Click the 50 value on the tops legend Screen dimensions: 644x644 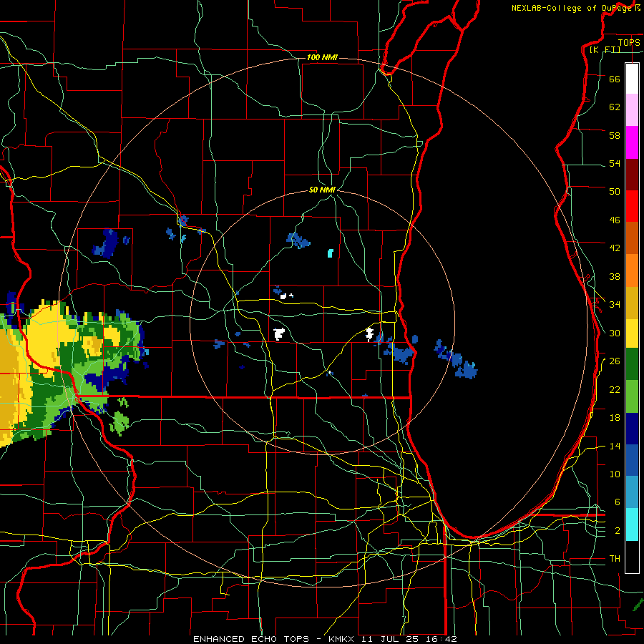point(615,191)
